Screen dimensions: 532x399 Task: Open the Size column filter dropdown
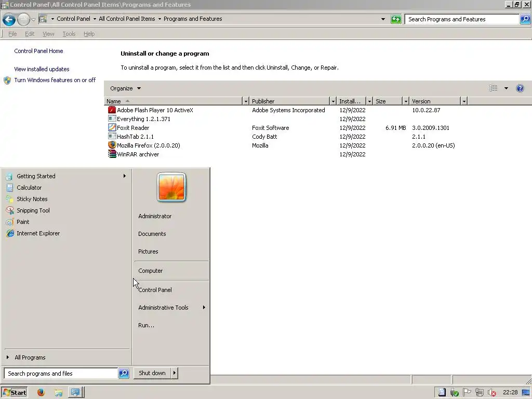tap(405, 101)
